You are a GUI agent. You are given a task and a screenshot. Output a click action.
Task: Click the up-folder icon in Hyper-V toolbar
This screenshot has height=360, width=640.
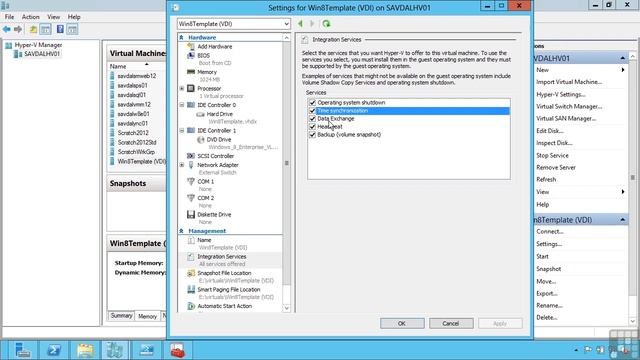pyautogui.click(x=33, y=29)
